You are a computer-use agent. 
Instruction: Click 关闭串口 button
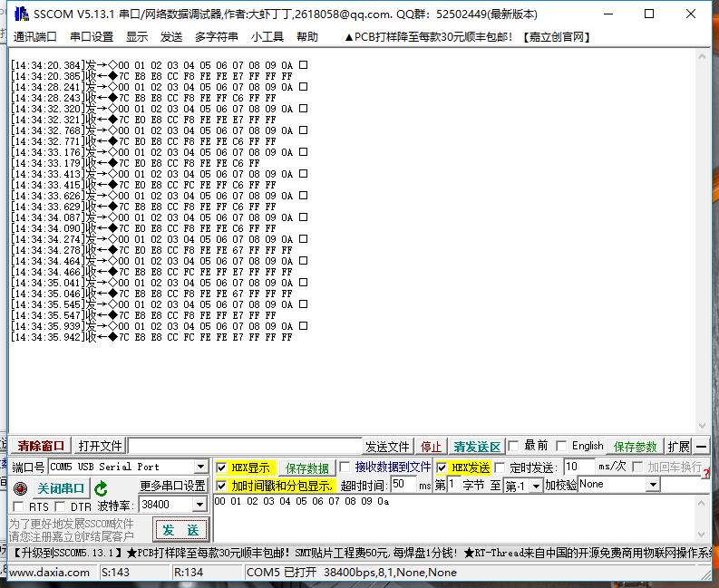[x=61, y=488]
